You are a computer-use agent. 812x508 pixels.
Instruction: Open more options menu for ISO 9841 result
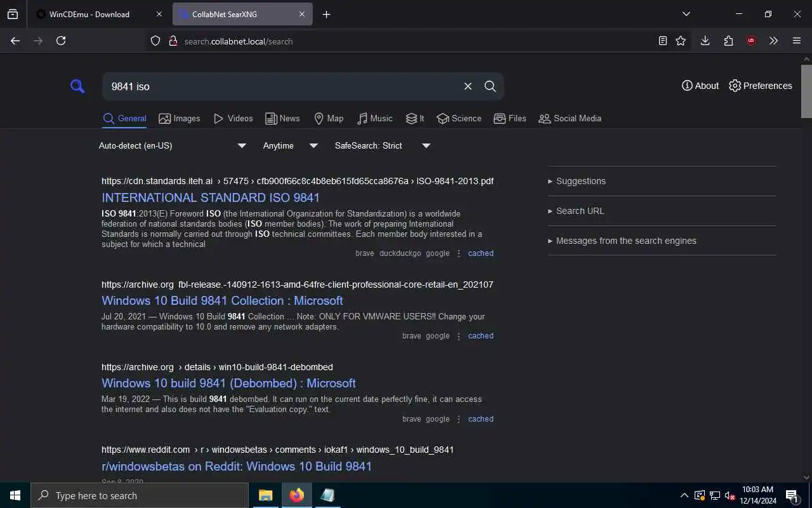pyautogui.click(x=459, y=253)
